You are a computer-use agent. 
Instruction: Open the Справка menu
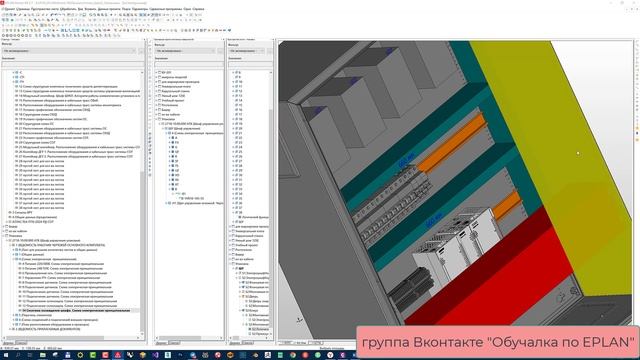pos(198,9)
